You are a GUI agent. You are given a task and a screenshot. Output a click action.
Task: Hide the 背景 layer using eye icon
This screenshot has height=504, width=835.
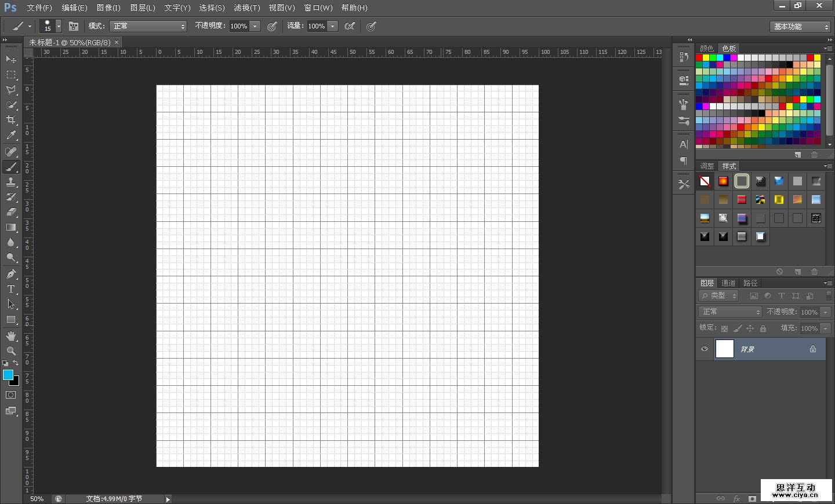[x=705, y=349]
